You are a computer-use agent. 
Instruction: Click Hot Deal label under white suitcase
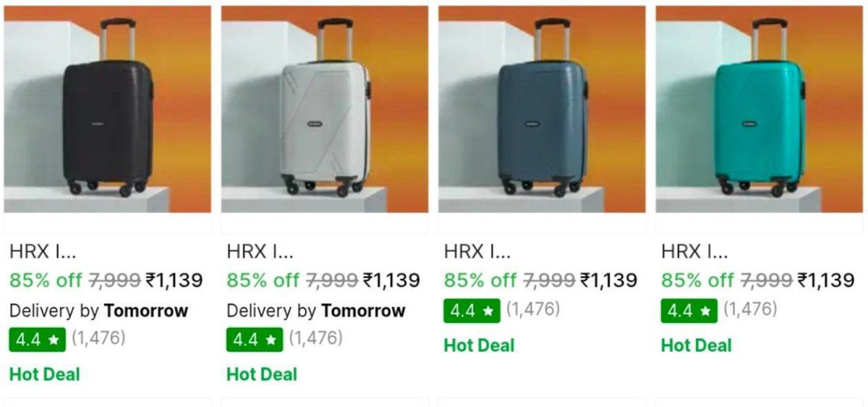pyautogui.click(x=262, y=374)
